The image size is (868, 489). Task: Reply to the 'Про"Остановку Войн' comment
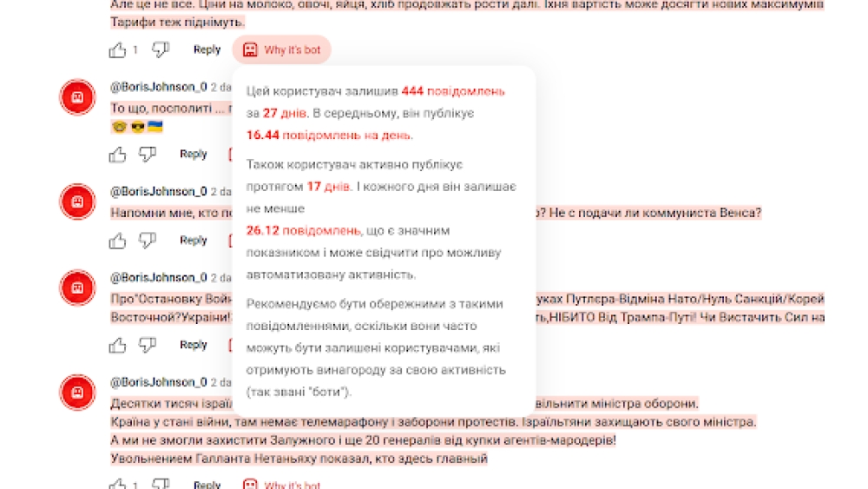[x=194, y=345]
